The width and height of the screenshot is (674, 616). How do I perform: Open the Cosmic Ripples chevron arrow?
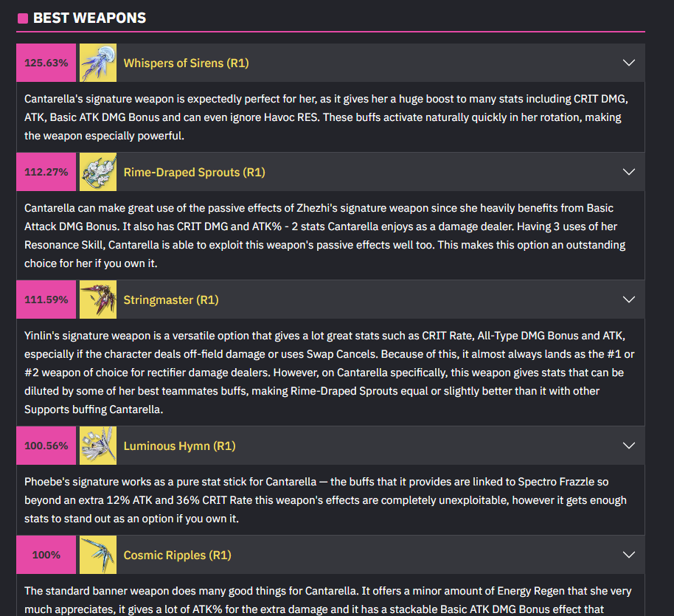tap(629, 555)
